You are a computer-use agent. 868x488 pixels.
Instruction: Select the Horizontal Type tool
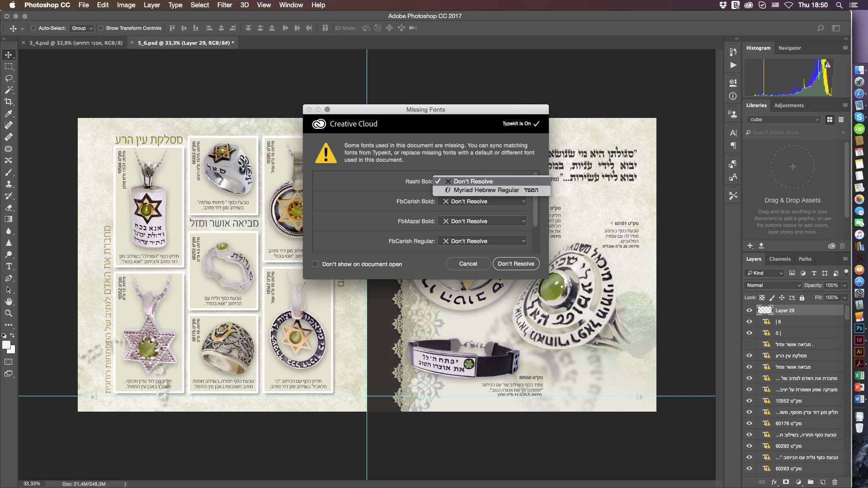pyautogui.click(x=9, y=266)
